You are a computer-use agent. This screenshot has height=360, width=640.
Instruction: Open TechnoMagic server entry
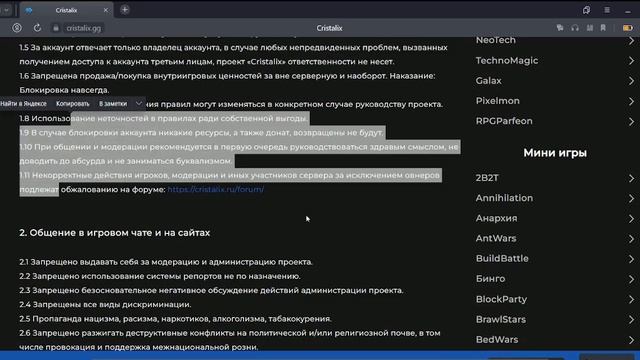click(507, 60)
